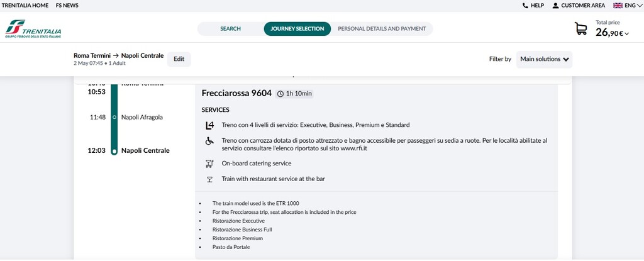644x261 pixels.
Task: Open the shopping cart icon
Action: pyautogui.click(x=580, y=29)
